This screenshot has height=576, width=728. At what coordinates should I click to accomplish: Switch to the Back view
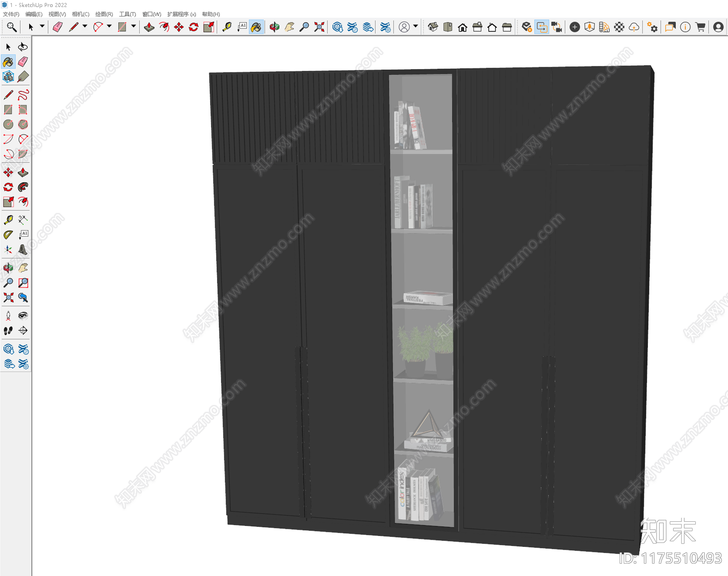(492, 27)
